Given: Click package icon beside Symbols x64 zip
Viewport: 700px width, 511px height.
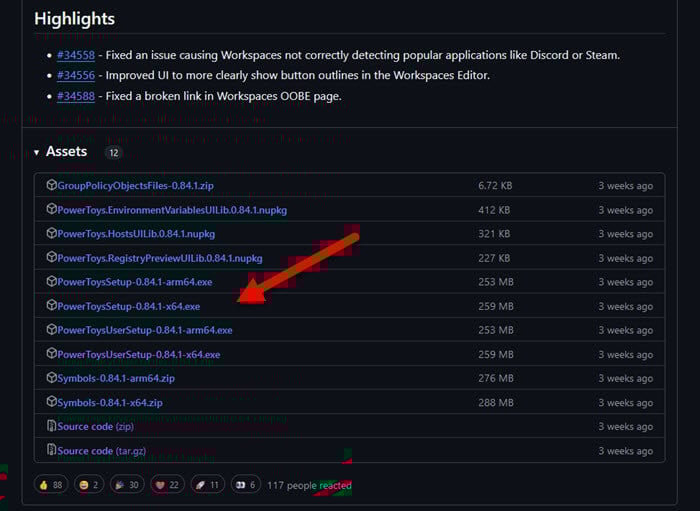Looking at the screenshot, I should click(51, 402).
